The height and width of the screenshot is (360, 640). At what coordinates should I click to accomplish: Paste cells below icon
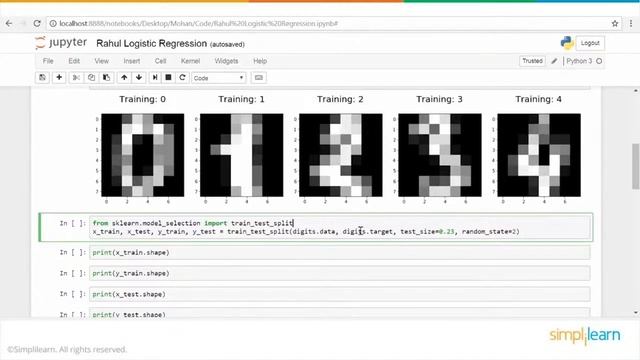coord(107,78)
